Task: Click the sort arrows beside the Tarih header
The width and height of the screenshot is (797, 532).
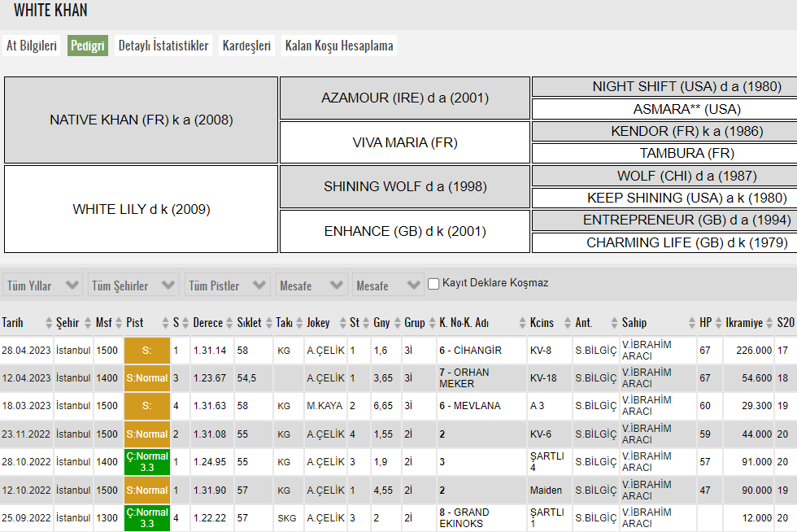Action: click(x=49, y=322)
